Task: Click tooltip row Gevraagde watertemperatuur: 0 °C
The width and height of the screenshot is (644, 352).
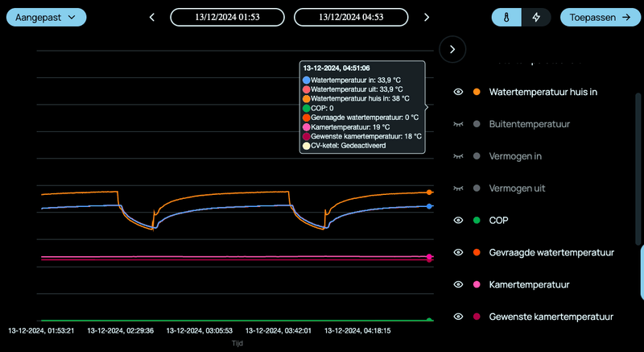Action: tap(361, 118)
